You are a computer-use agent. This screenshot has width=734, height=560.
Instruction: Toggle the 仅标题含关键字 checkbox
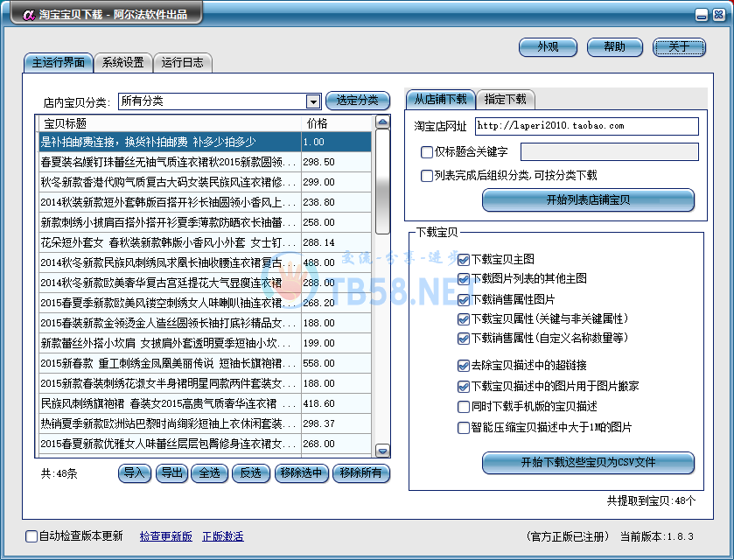pos(426,151)
